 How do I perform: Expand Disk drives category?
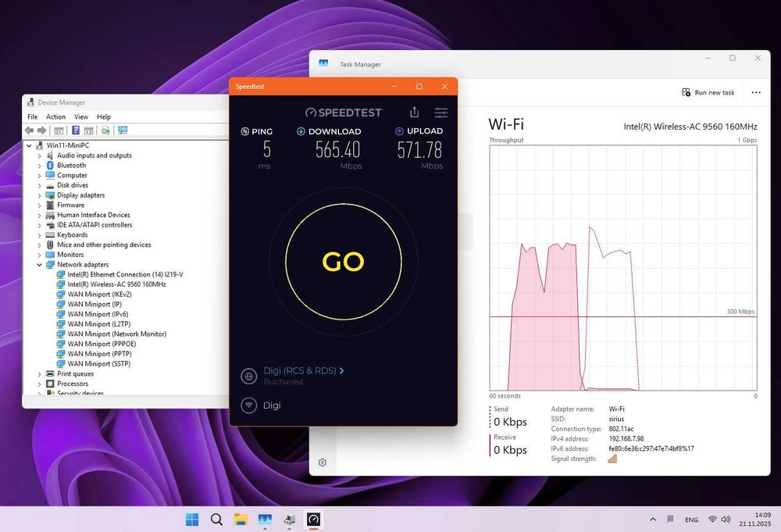(39, 185)
